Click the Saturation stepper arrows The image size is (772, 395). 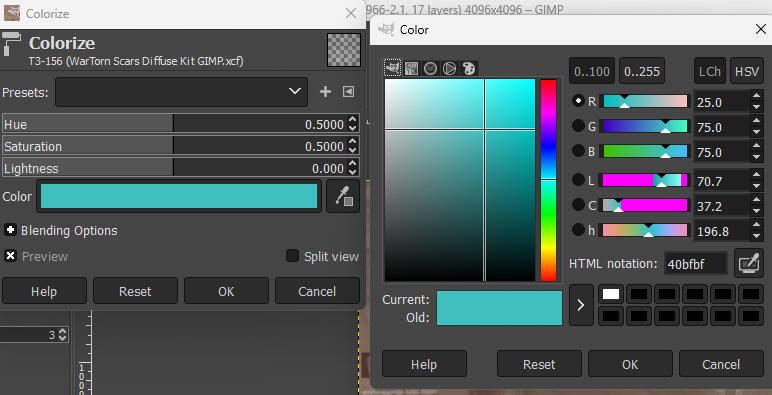tap(353, 146)
